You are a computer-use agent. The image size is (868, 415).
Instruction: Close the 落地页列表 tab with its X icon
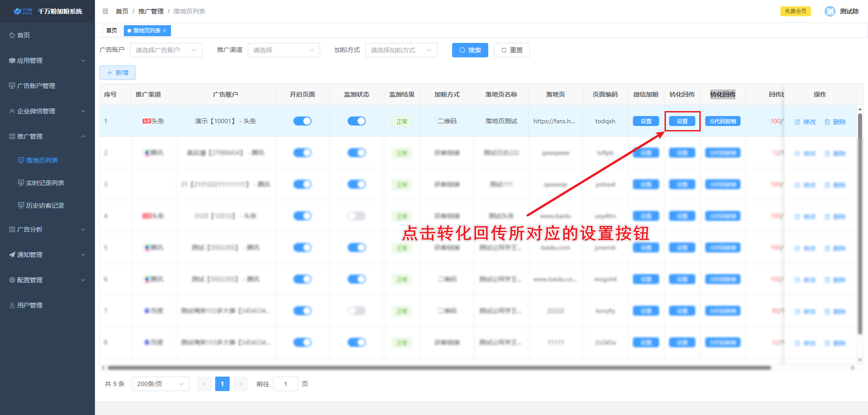pyautogui.click(x=165, y=31)
